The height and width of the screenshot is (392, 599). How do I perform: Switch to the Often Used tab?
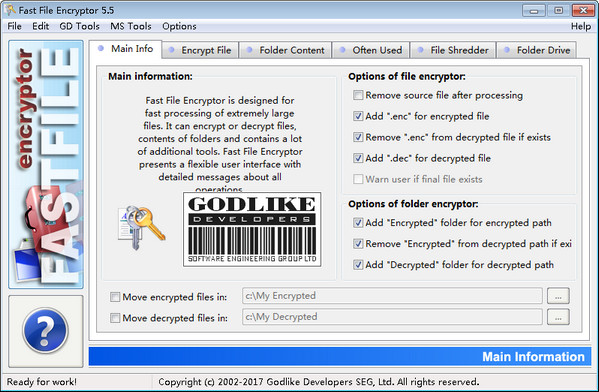pos(371,50)
